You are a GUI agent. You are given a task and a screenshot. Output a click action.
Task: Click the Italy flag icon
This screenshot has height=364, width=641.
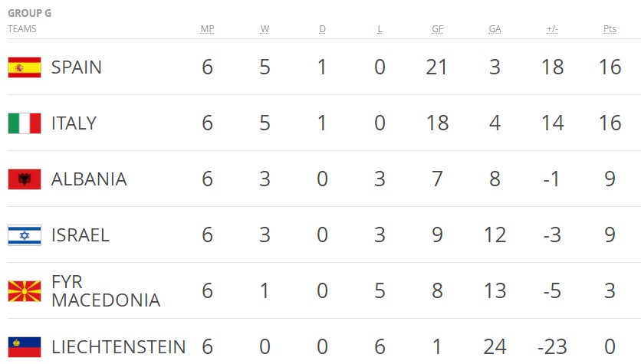click(x=25, y=123)
